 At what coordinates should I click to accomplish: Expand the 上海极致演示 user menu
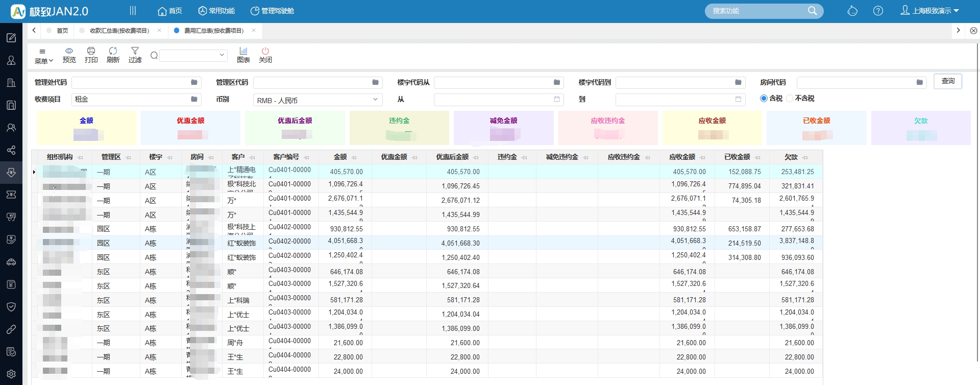[930, 11]
